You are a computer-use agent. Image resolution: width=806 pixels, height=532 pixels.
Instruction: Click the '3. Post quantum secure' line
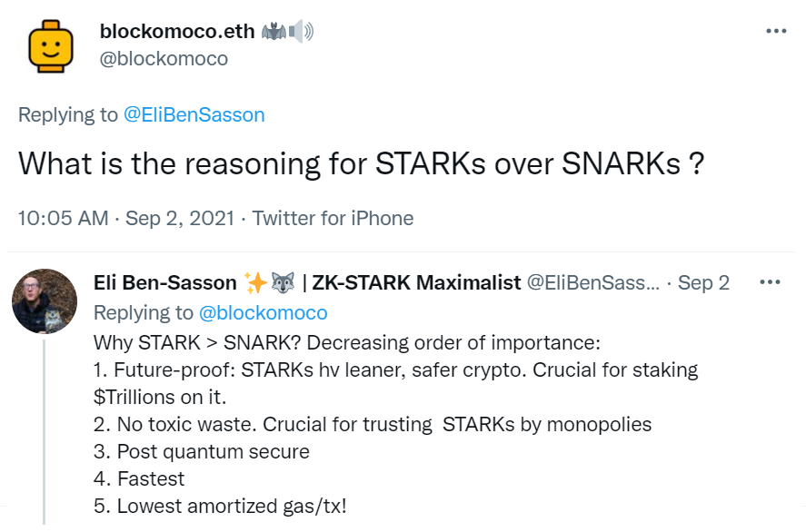pos(202,451)
